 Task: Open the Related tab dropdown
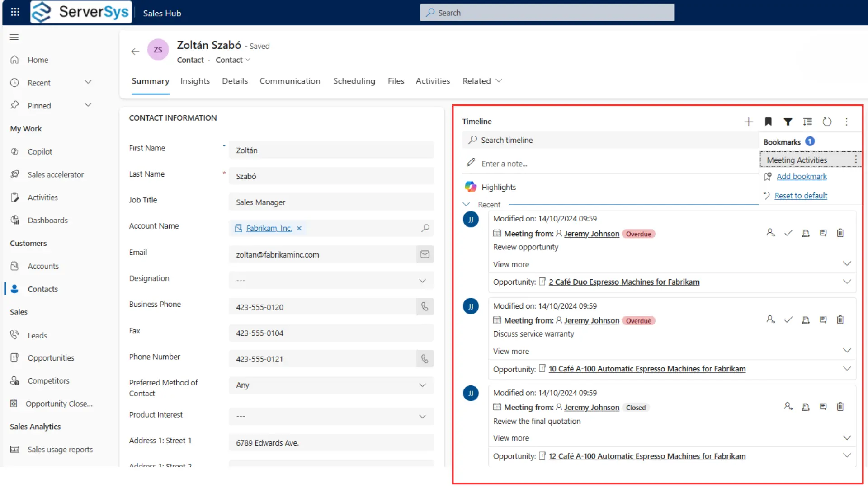pyautogui.click(x=482, y=81)
